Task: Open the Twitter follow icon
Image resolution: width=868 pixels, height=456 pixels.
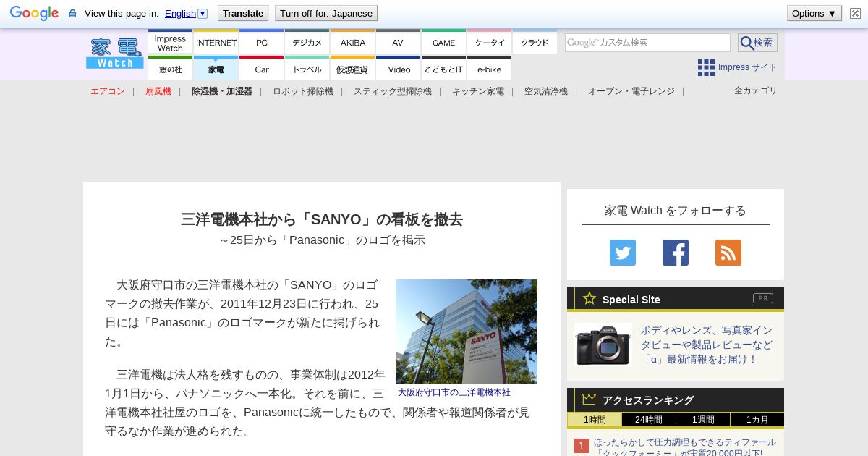Action: pos(623,253)
